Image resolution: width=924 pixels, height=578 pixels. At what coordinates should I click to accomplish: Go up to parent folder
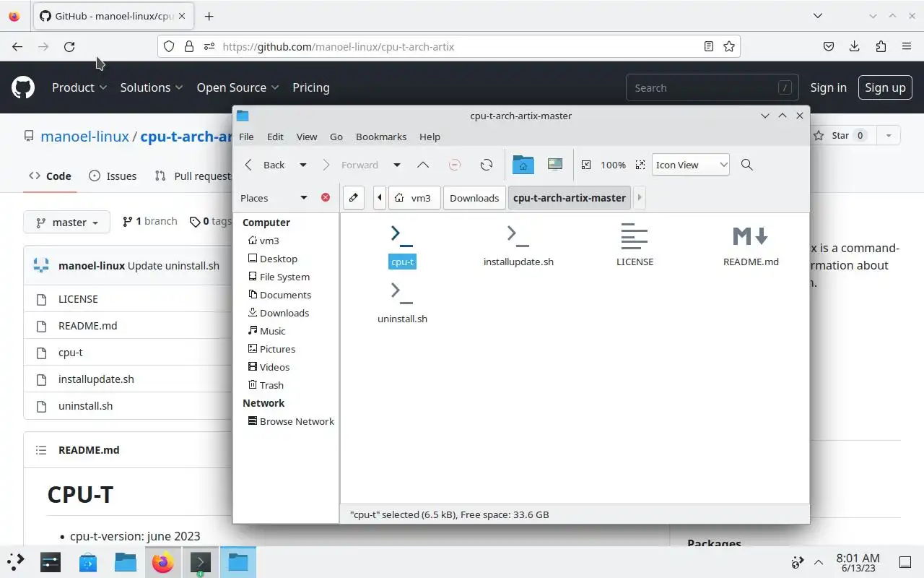423,165
